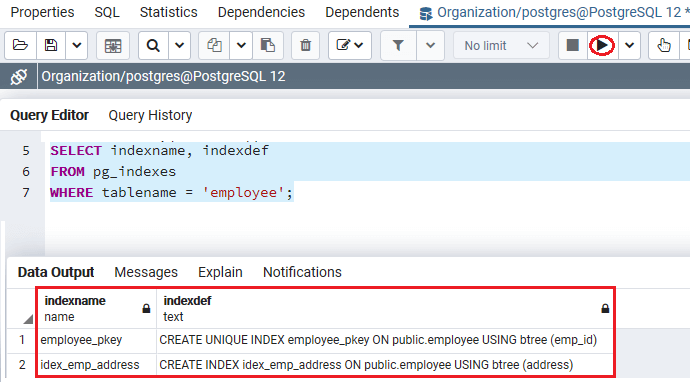Click the idex_emp_address cell
Viewport: 690px width, 382px height.
pos(96,365)
